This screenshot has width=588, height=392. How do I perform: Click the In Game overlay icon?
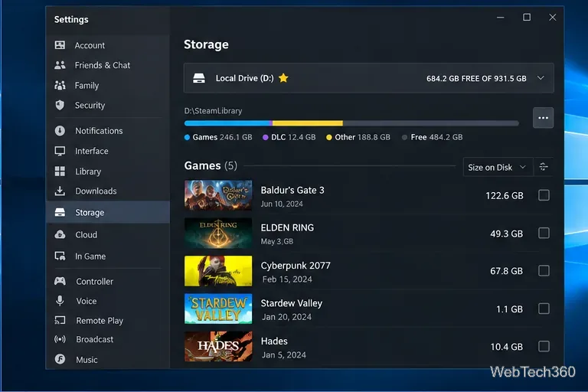pyautogui.click(x=60, y=256)
